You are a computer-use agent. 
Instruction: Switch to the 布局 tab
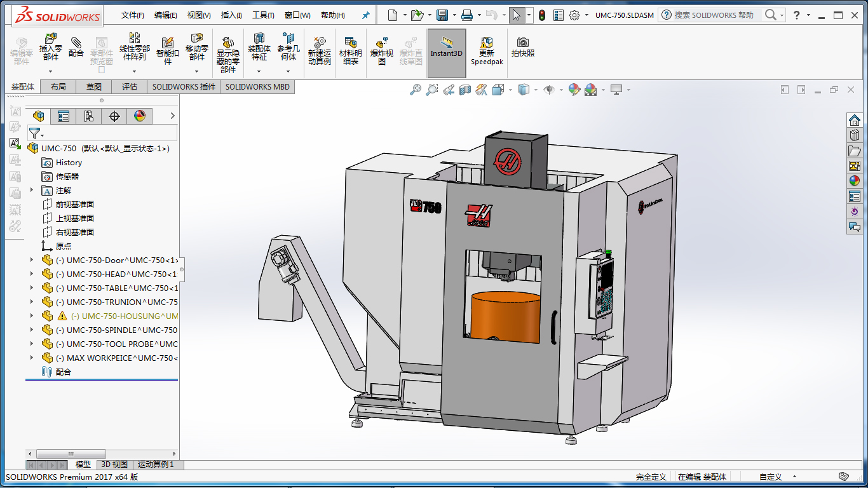point(58,86)
